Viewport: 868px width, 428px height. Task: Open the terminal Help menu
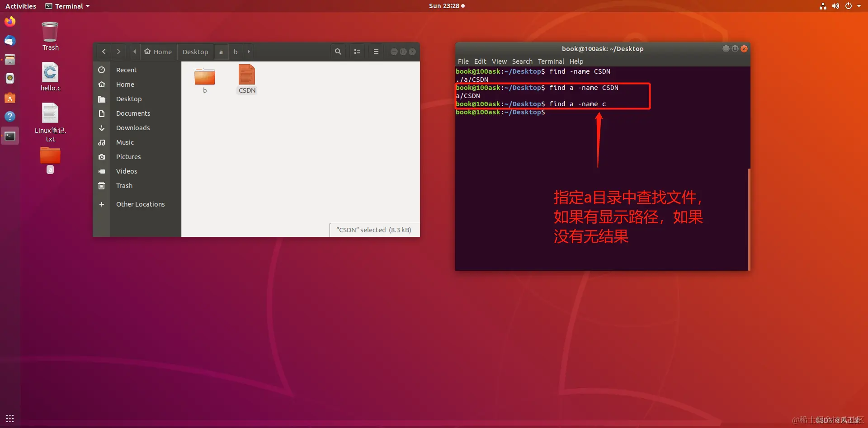coord(576,61)
